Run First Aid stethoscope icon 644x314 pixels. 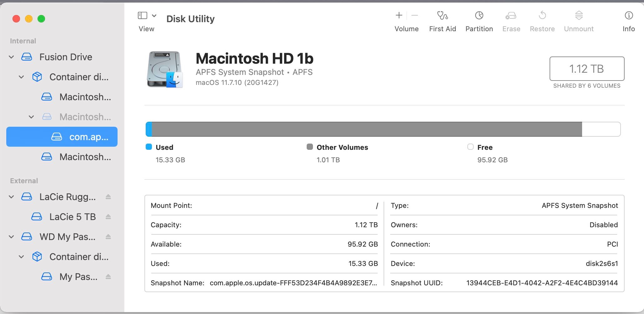pyautogui.click(x=442, y=15)
